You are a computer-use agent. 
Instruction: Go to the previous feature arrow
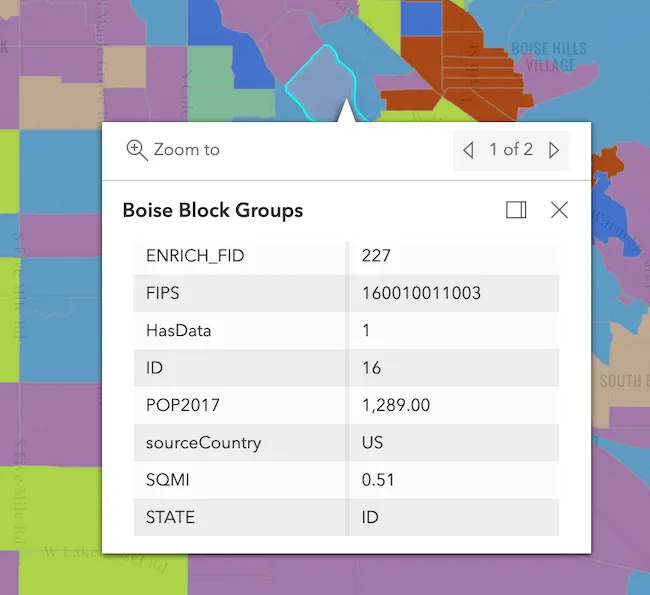(x=468, y=151)
